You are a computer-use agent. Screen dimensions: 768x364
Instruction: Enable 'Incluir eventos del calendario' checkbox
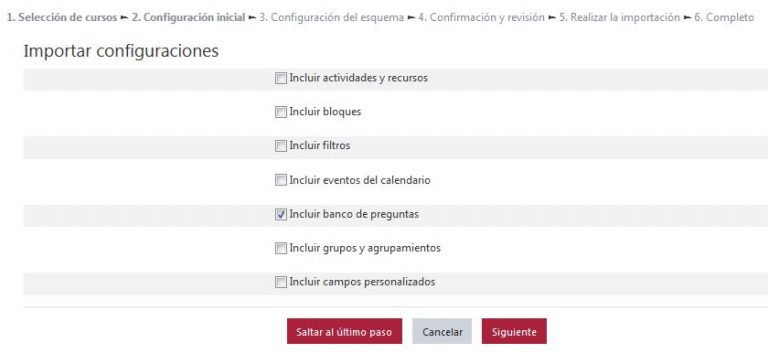[x=281, y=180]
